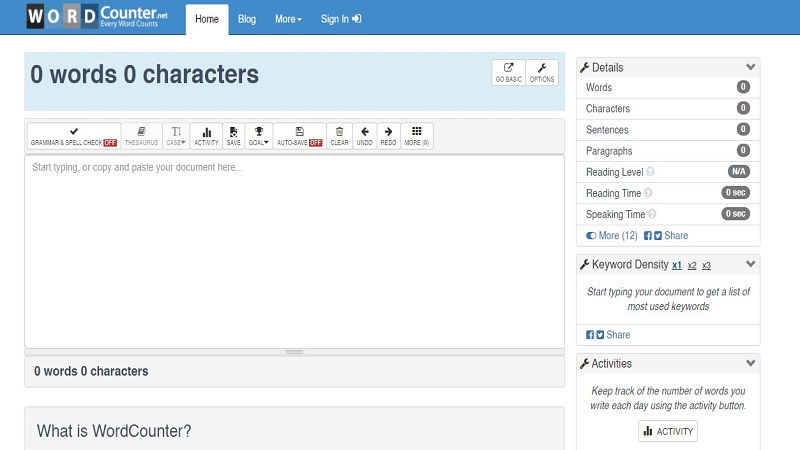The image size is (800, 450).
Task: Click the Activity bar-chart toolbar button
Action: pos(206,136)
